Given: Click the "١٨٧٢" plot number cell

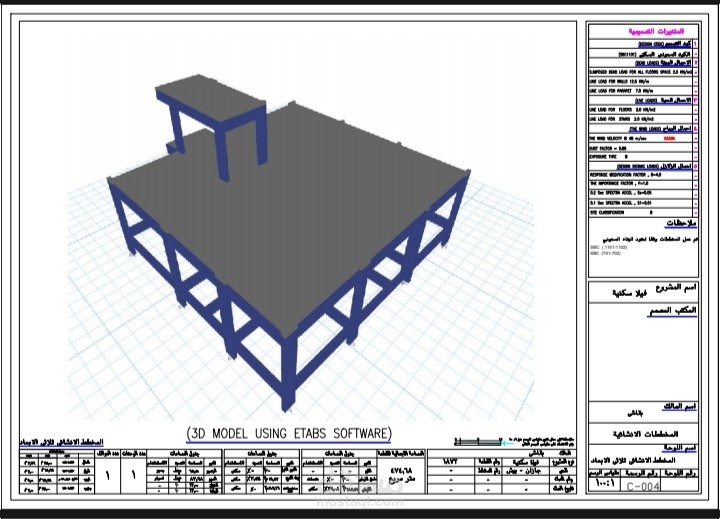Looking at the screenshot, I should coord(450,462).
